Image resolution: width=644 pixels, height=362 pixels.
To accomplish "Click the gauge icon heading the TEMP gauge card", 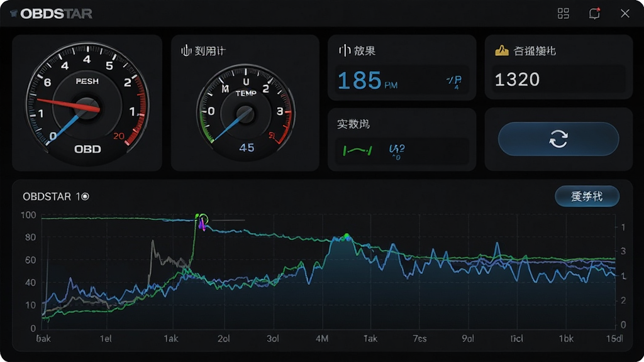I will pyautogui.click(x=186, y=50).
